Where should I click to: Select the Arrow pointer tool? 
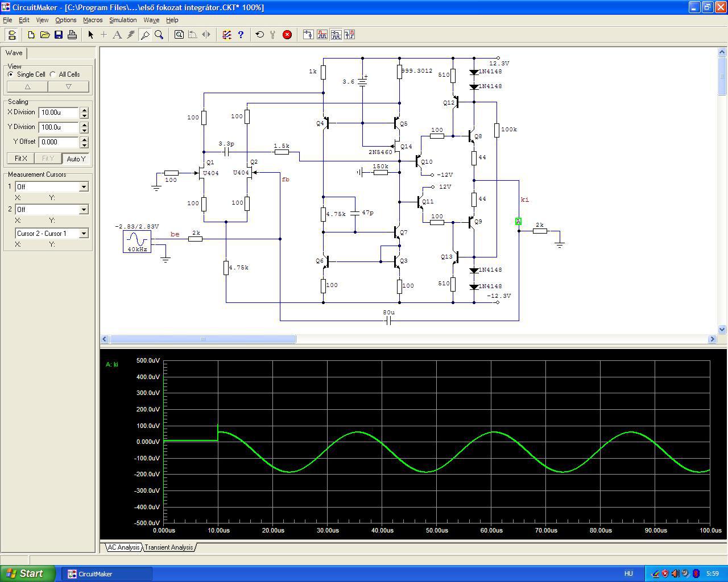[90, 35]
